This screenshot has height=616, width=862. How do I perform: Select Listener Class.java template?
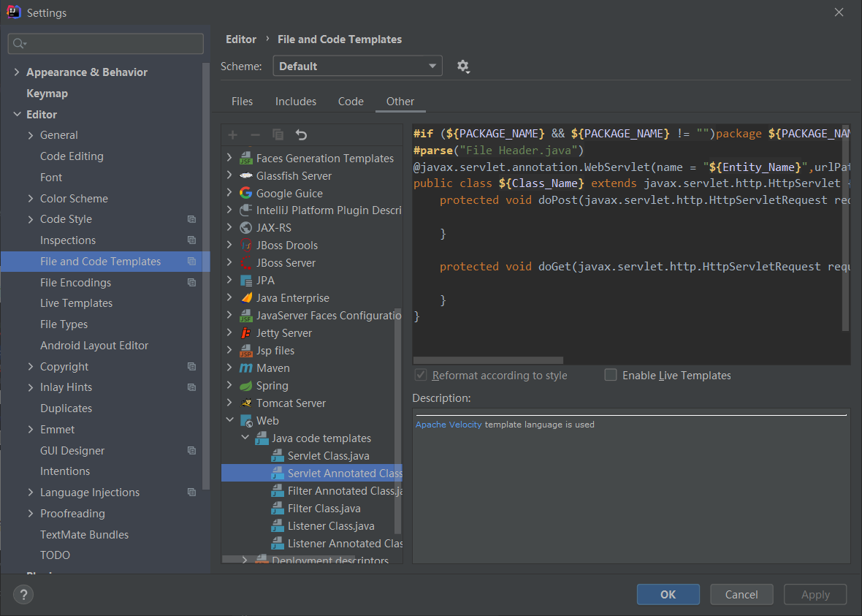[331, 526]
